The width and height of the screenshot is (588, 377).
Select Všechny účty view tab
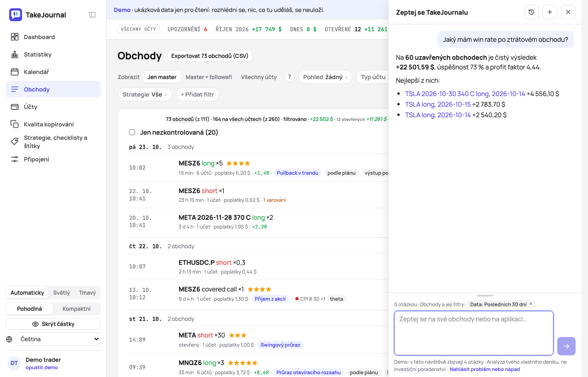[259, 77]
